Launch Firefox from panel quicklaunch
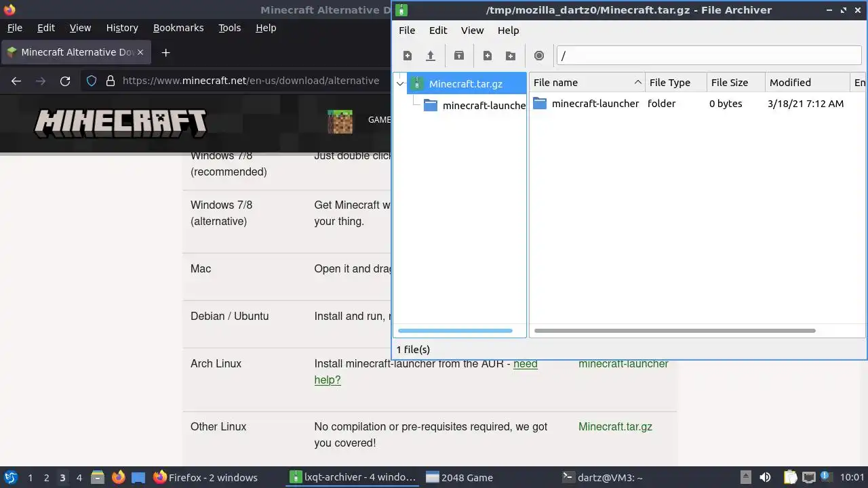This screenshot has height=488, width=868. (118, 477)
